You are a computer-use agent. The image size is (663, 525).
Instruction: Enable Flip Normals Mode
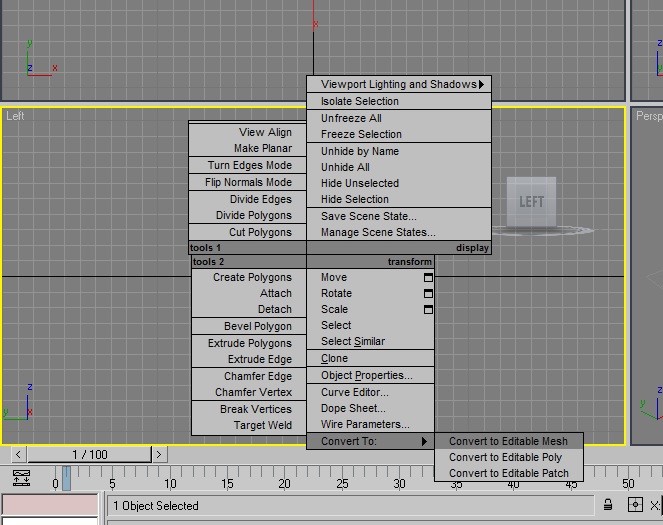tap(248, 182)
